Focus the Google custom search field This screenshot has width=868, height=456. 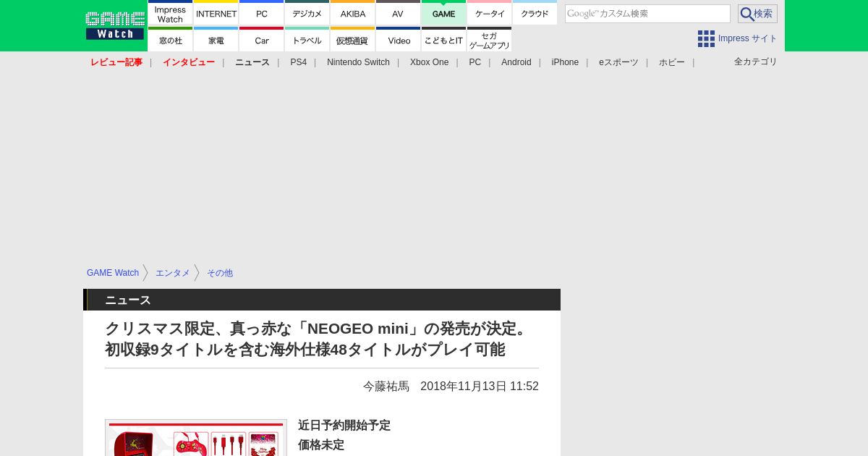pos(647,14)
